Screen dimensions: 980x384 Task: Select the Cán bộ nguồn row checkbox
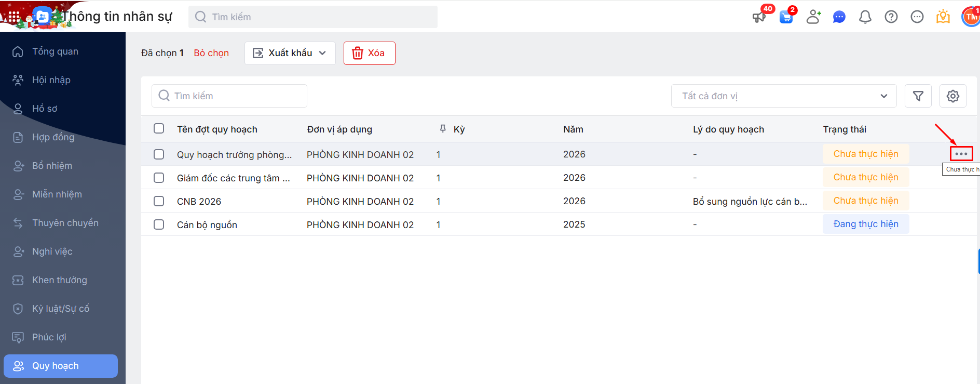(159, 224)
